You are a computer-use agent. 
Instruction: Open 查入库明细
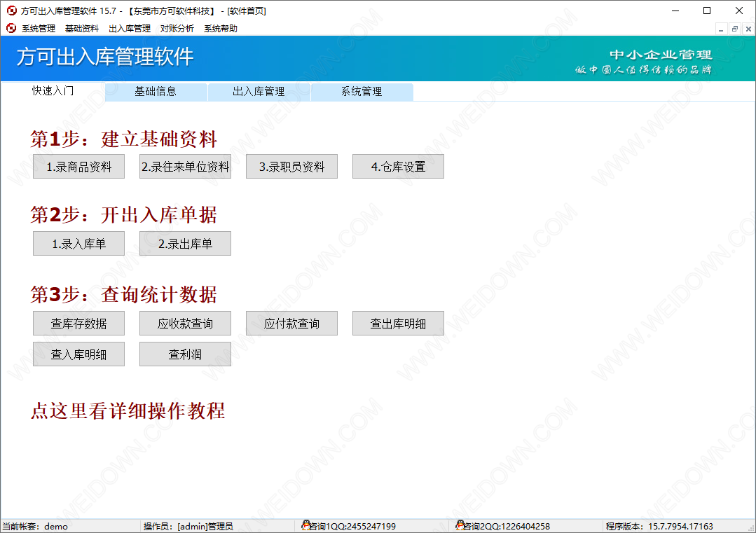pos(78,354)
